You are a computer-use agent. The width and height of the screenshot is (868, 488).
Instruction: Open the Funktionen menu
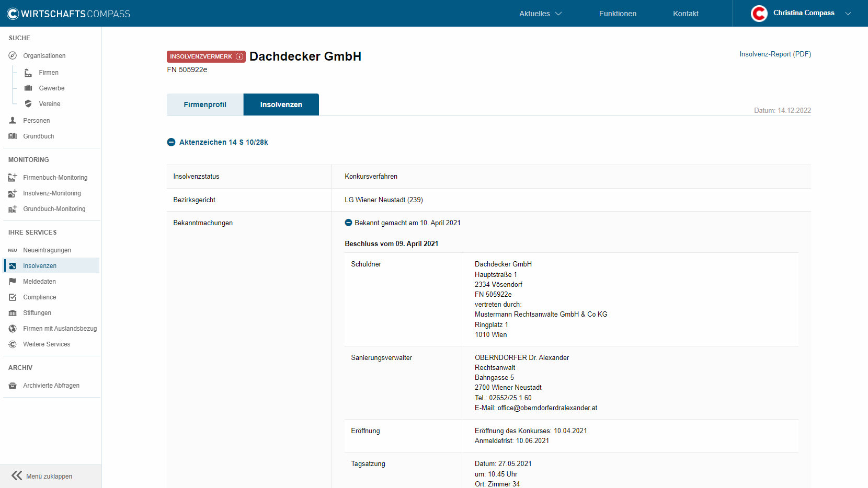click(618, 14)
